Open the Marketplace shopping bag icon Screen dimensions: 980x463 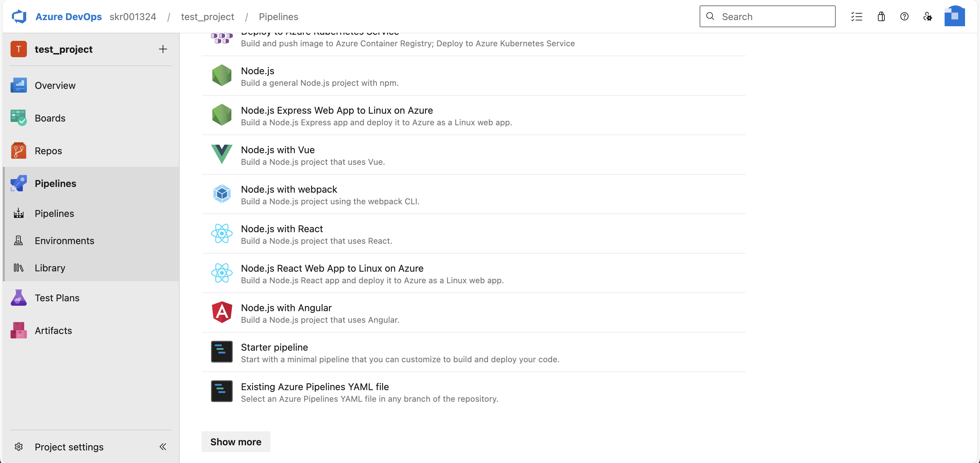(x=881, y=17)
